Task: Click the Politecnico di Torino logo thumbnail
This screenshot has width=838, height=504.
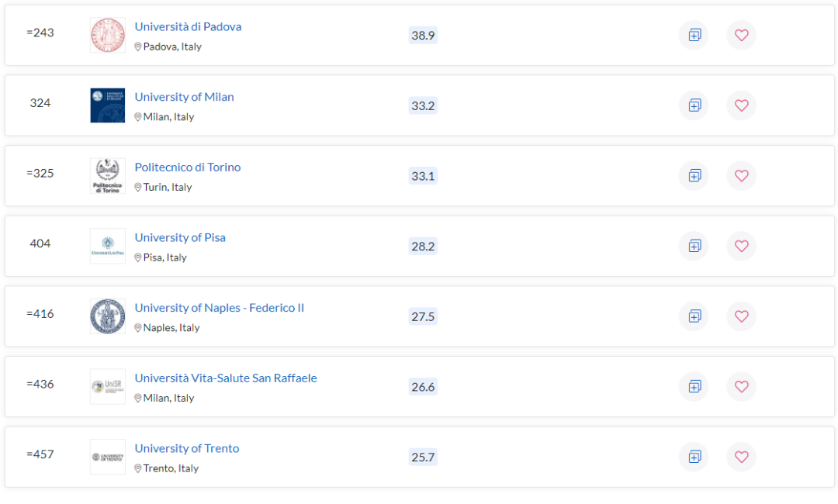Action: click(x=107, y=175)
